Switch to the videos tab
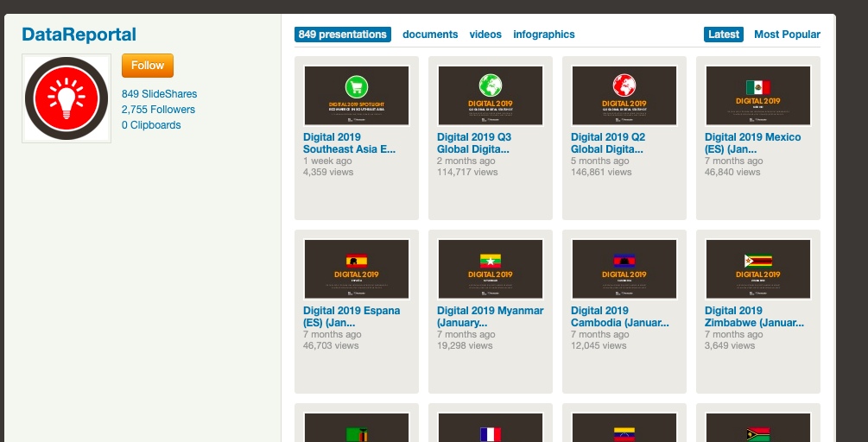 click(x=485, y=35)
